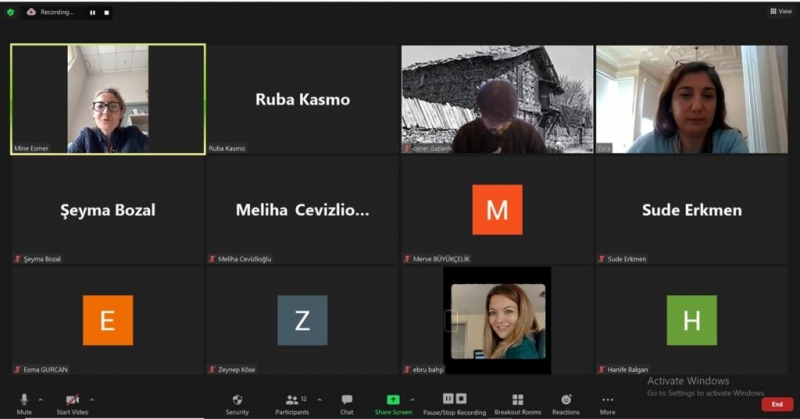Click muted mic icon beside Sude Erkmen name
Screen dimensions: 800x419
[602, 259]
